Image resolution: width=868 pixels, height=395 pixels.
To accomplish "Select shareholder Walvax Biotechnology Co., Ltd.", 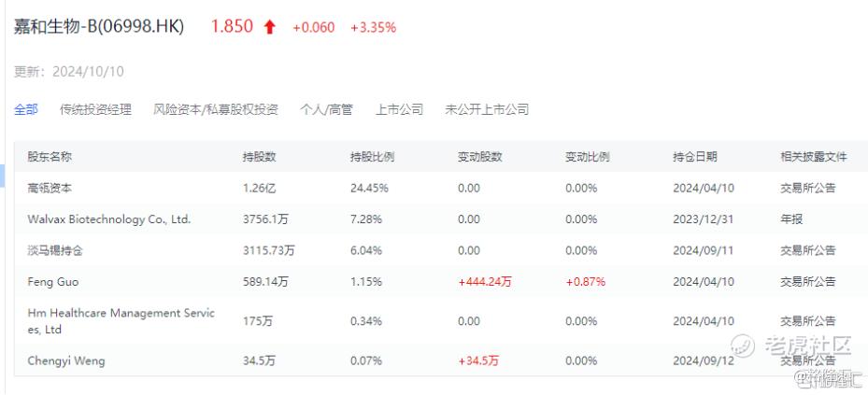I will coord(109,219).
